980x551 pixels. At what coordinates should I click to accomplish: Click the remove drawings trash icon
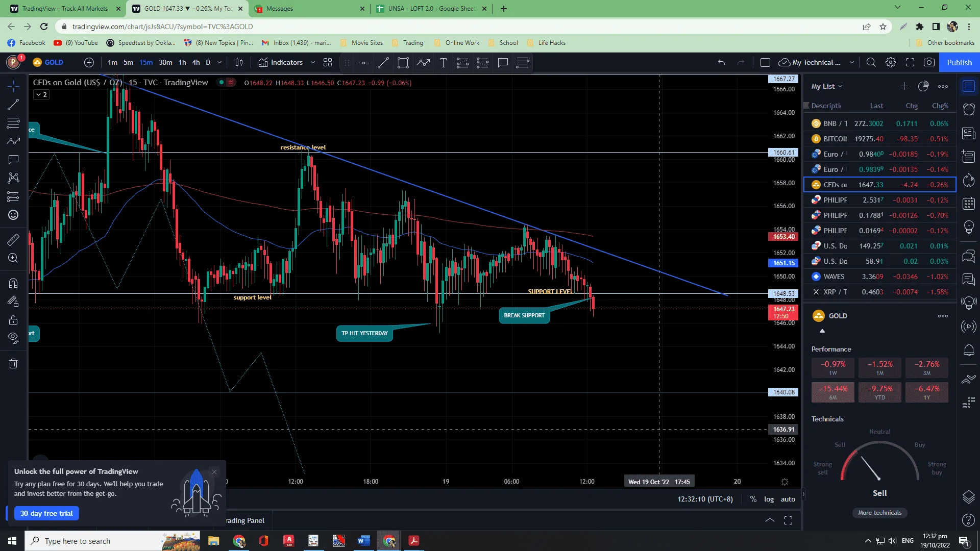pyautogui.click(x=13, y=364)
